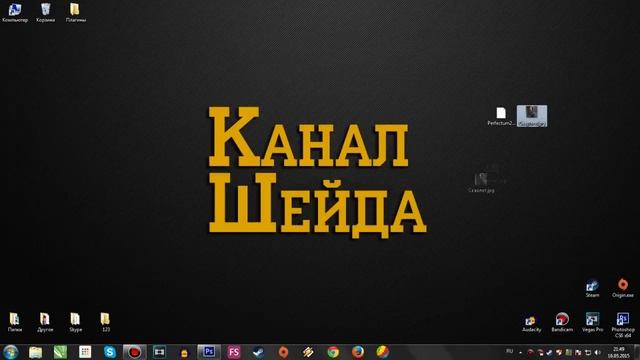Open the Skype folder on desktop

[76, 322]
